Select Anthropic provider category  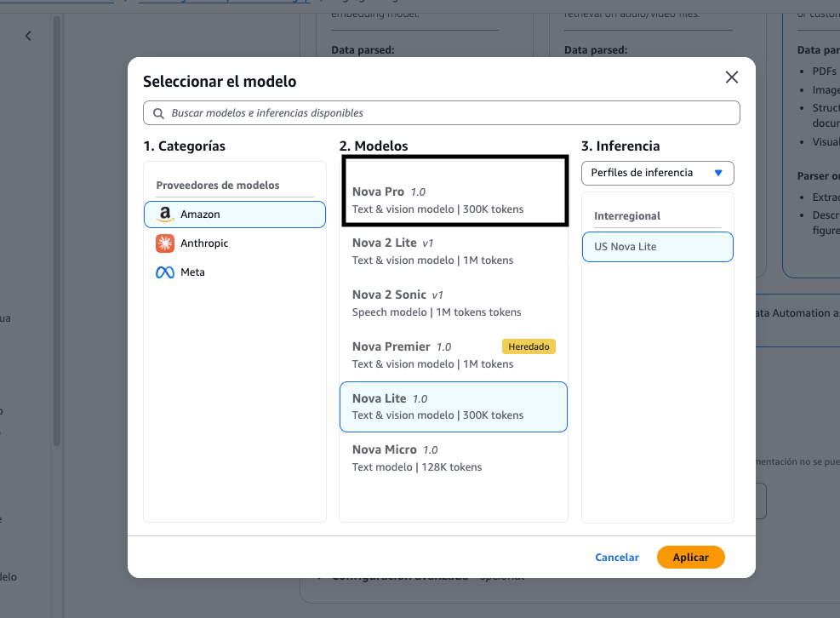click(235, 243)
